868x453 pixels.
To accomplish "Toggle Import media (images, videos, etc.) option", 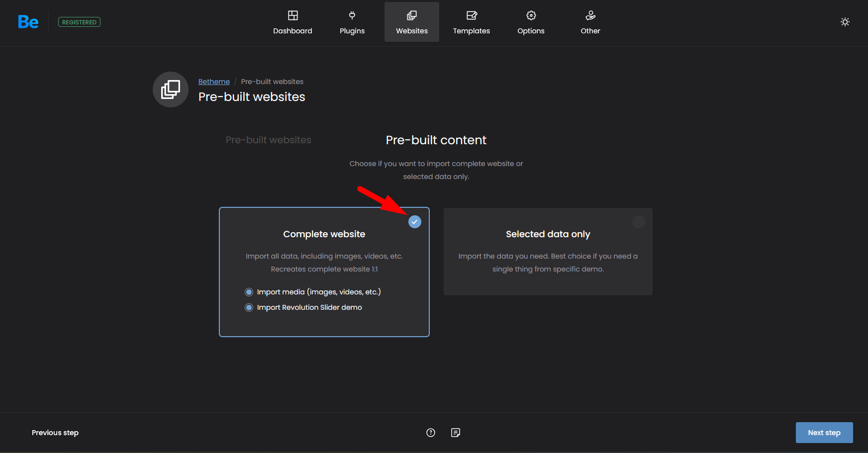I will (x=249, y=292).
